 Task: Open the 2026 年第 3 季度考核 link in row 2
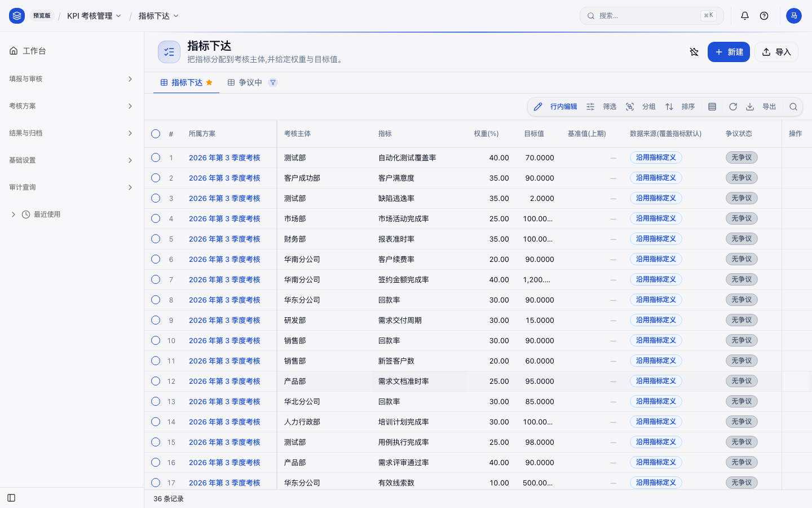224,178
